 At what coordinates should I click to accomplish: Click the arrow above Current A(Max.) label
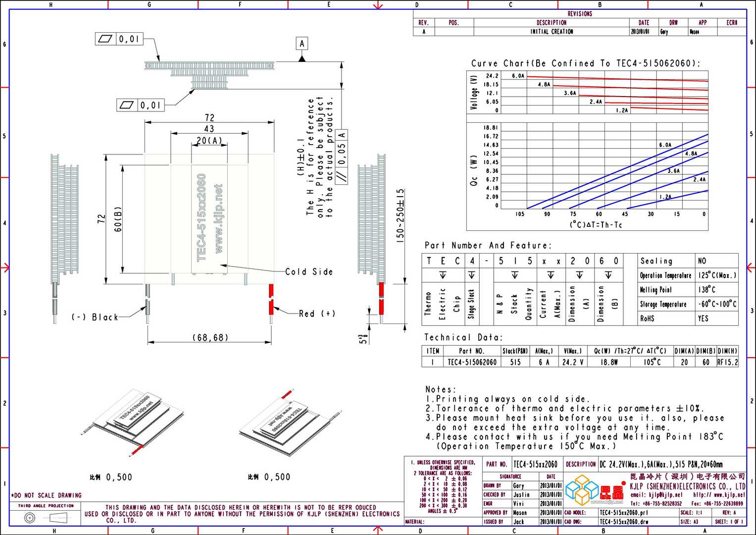click(550, 275)
